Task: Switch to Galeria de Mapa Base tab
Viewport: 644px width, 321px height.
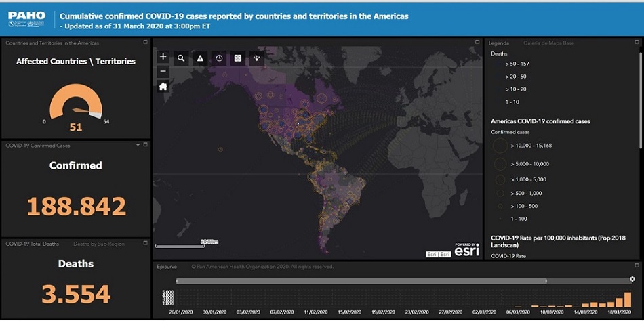Action: tap(548, 43)
